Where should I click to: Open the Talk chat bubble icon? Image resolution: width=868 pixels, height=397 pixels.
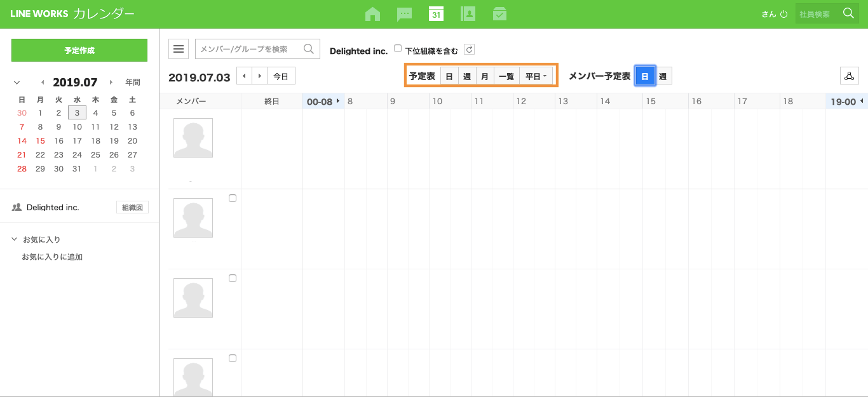404,14
